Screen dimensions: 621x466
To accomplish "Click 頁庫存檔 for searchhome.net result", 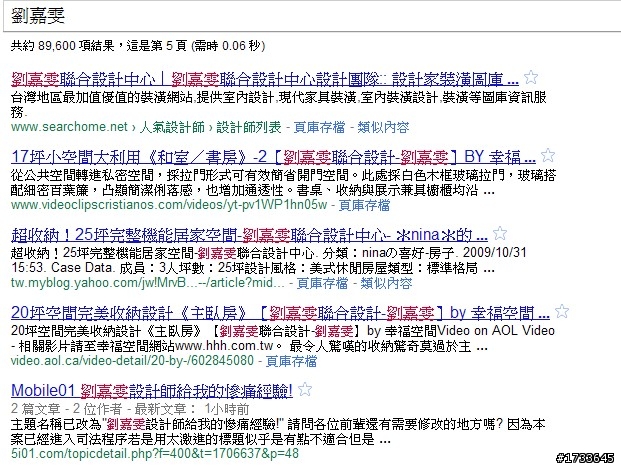I will [x=319, y=127].
